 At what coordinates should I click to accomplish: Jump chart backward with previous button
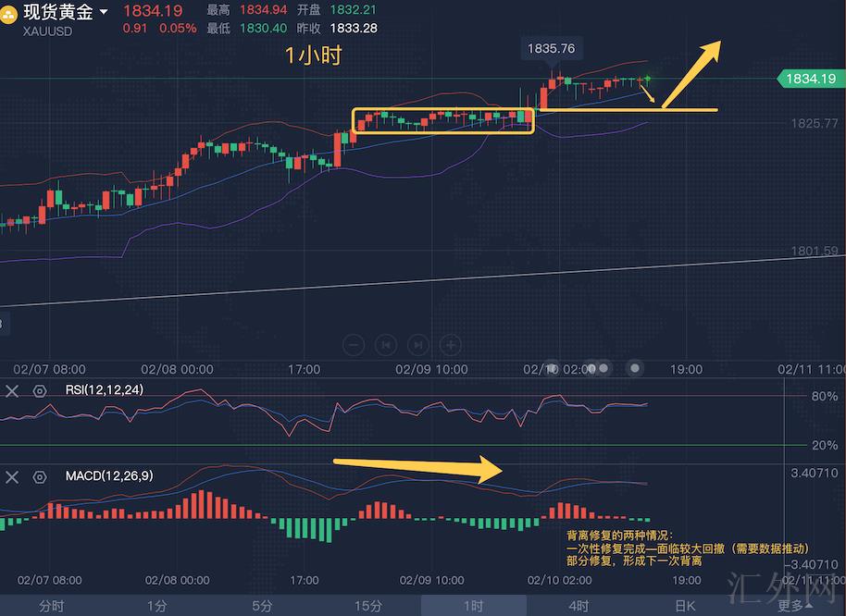click(x=386, y=344)
